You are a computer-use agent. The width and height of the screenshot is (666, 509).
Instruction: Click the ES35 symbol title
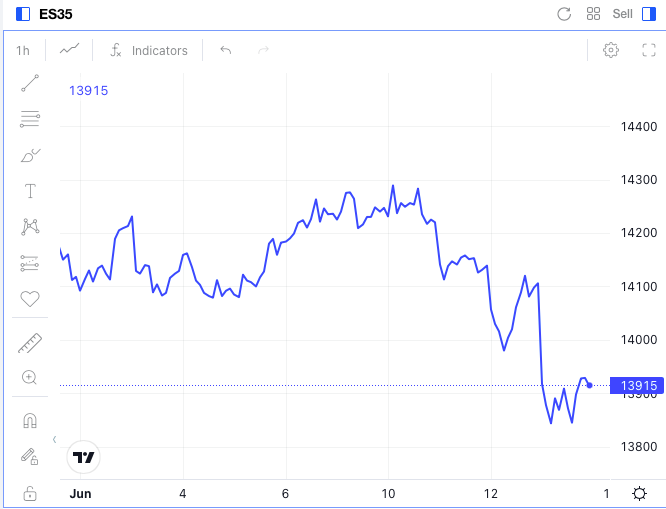point(56,14)
